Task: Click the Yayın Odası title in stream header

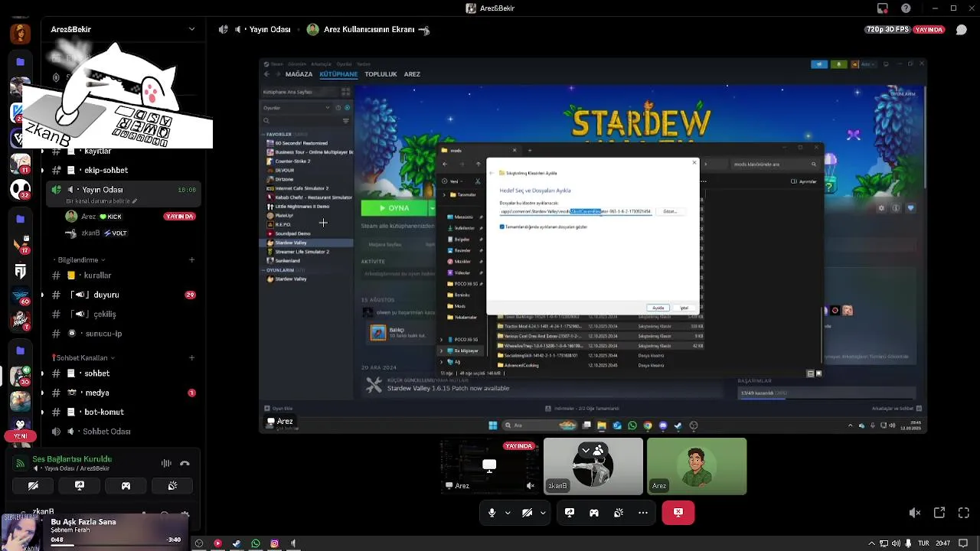Action: point(269,29)
